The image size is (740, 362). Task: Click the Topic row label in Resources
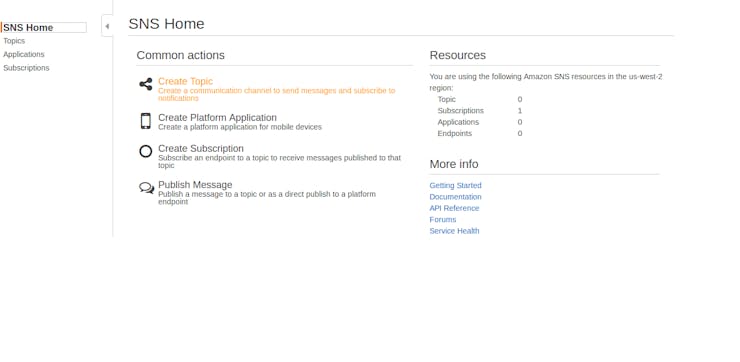pyautogui.click(x=446, y=99)
